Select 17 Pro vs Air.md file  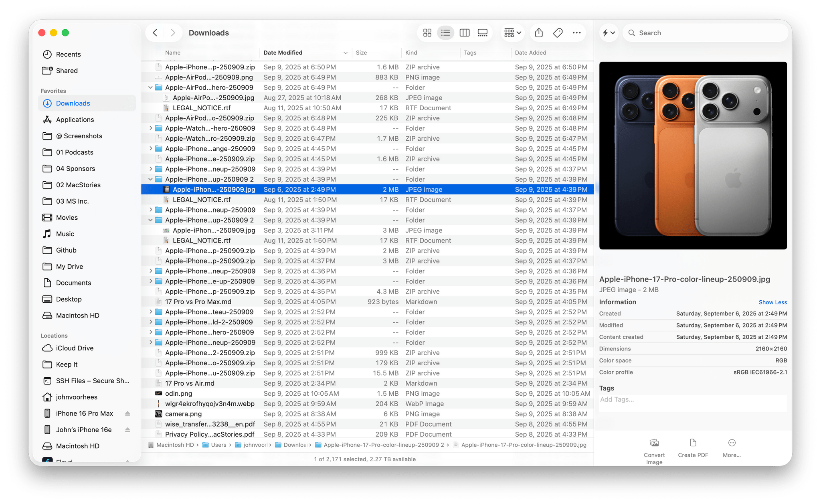click(367, 383)
